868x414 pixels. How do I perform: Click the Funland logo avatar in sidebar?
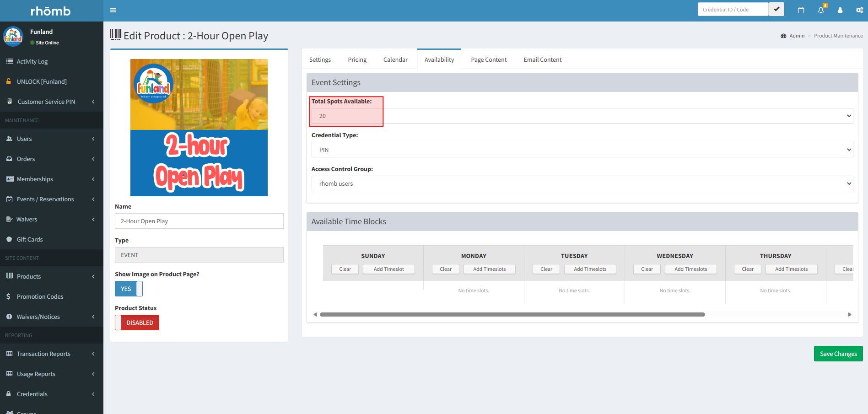(x=13, y=37)
